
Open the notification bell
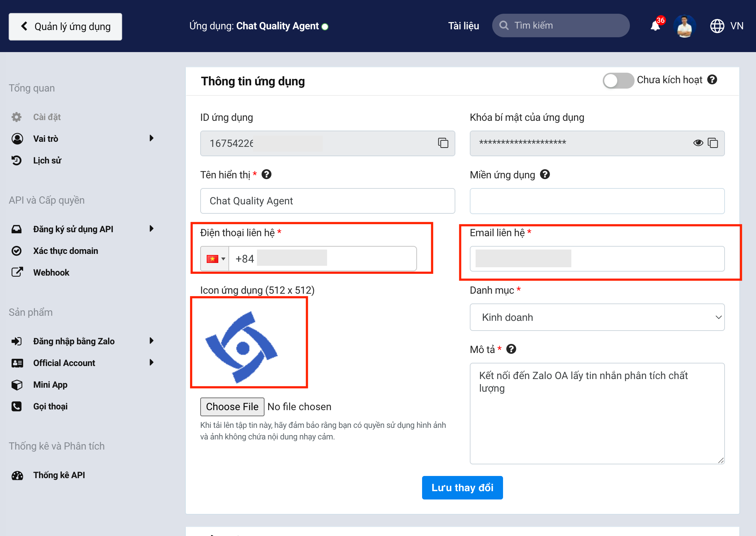[x=654, y=26]
